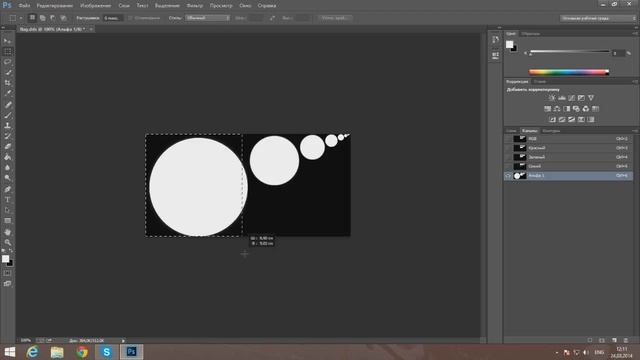Select the Move tool
640x360 pixels.
click(7, 41)
